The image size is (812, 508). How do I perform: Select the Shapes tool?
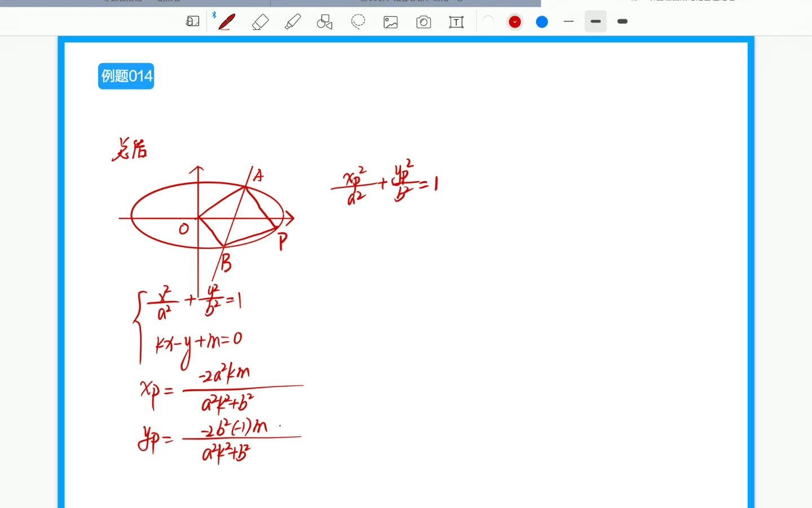pos(325,21)
